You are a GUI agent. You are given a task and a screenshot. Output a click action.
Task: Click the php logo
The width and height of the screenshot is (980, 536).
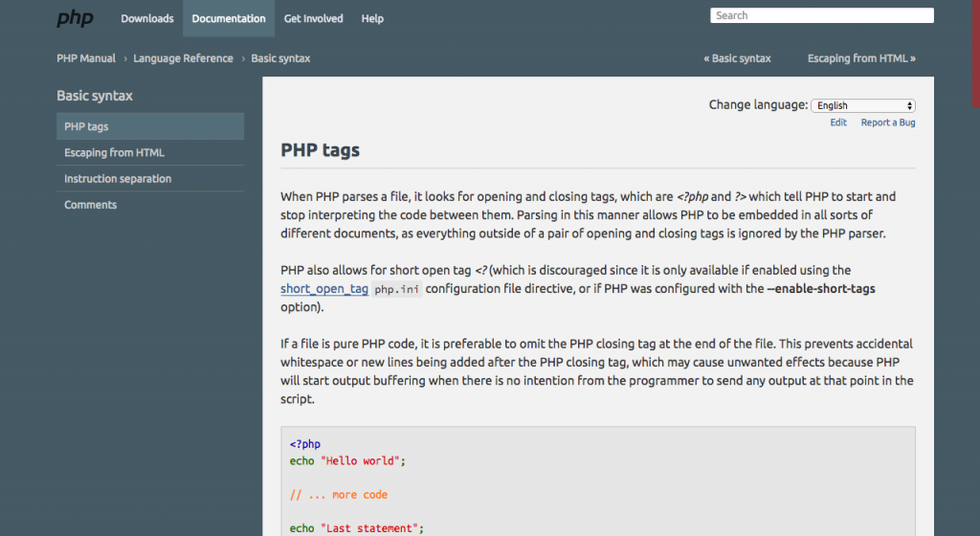click(75, 18)
